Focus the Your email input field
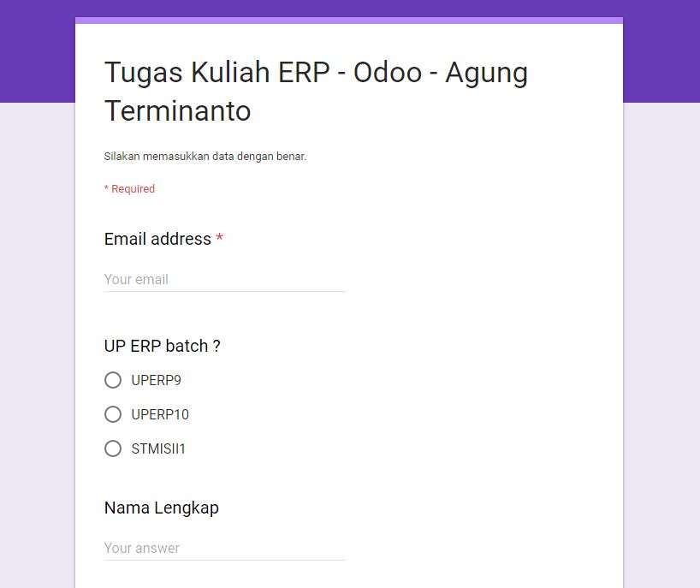 224,280
